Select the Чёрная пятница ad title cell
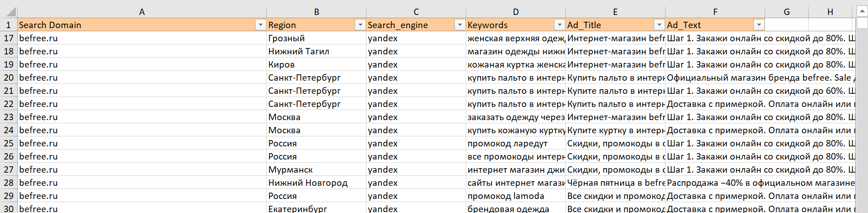The width and height of the screenshot is (868, 213). (615, 183)
